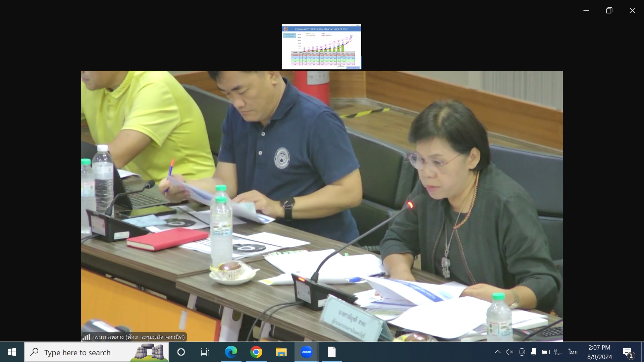Select the shared chart slide thumbnail
644x362 pixels.
coord(321,47)
